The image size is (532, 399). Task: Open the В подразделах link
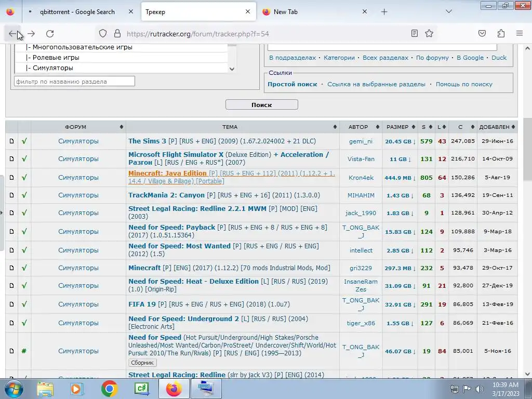coord(292,58)
